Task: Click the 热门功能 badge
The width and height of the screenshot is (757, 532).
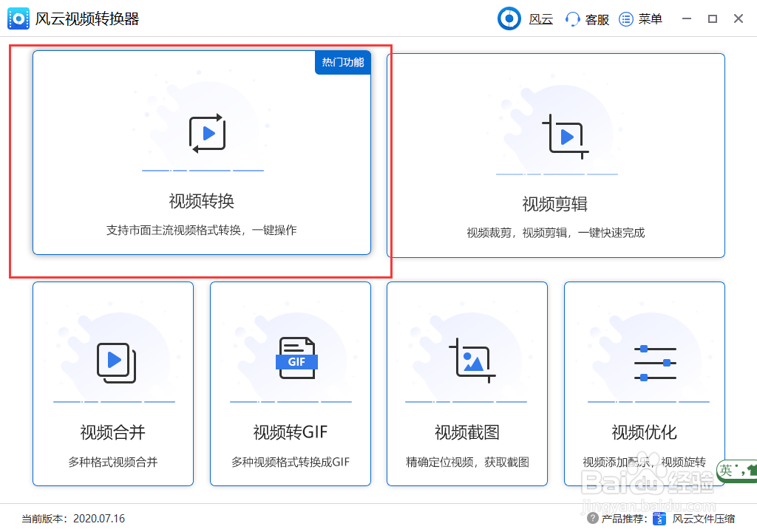Action: click(x=342, y=63)
